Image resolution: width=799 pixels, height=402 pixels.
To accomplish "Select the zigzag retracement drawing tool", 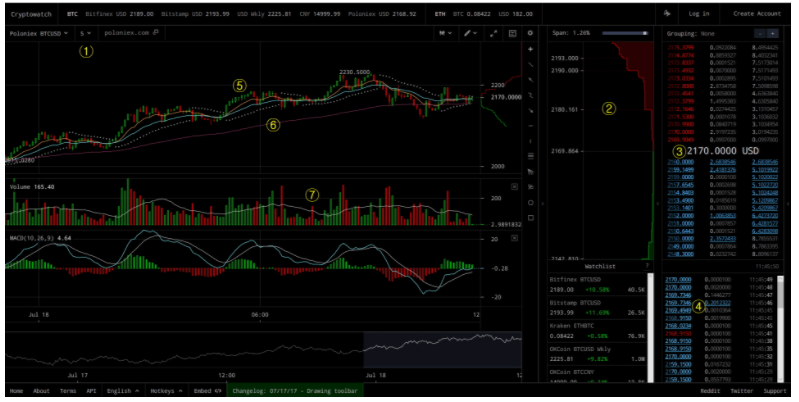I will click(530, 95).
